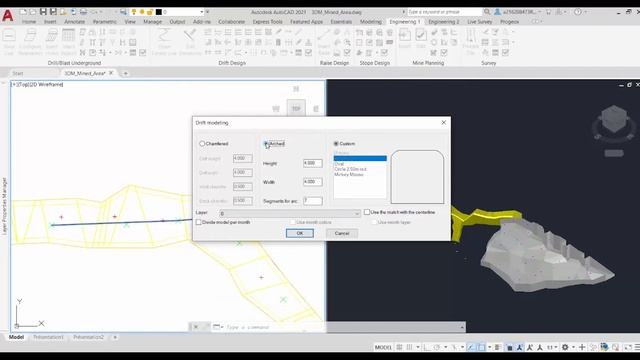640x360 pixels.
Task: Close the 3DM_Mined_Area drawing tab
Action: click(111, 73)
